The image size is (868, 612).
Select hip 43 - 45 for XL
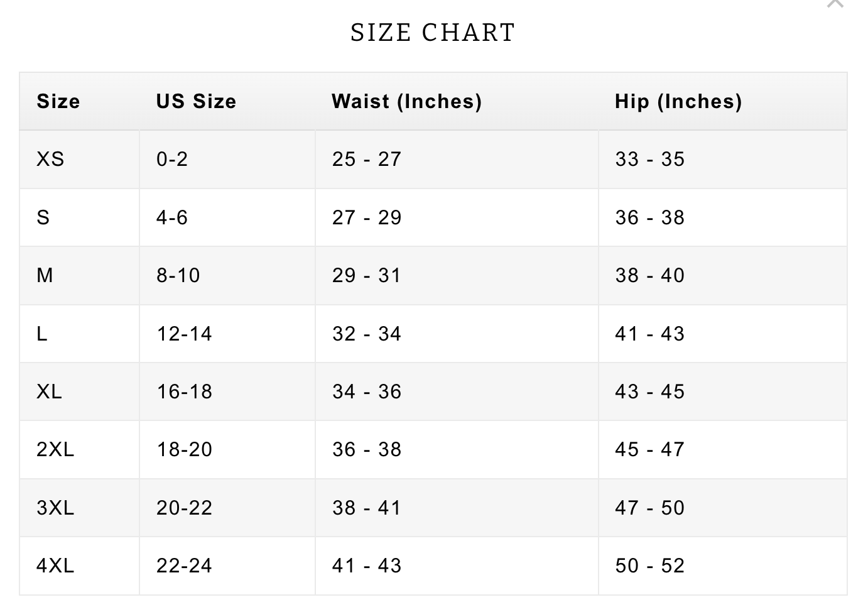pos(649,391)
